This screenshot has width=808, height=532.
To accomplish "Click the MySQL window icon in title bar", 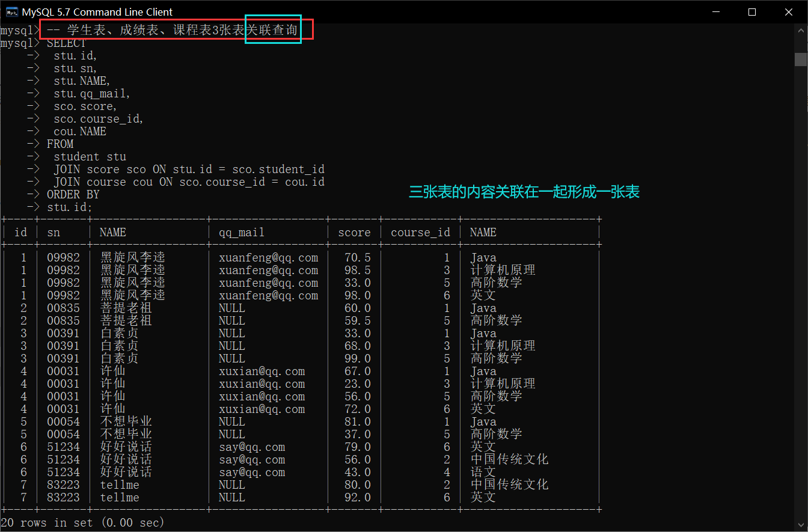I will click(x=11, y=11).
